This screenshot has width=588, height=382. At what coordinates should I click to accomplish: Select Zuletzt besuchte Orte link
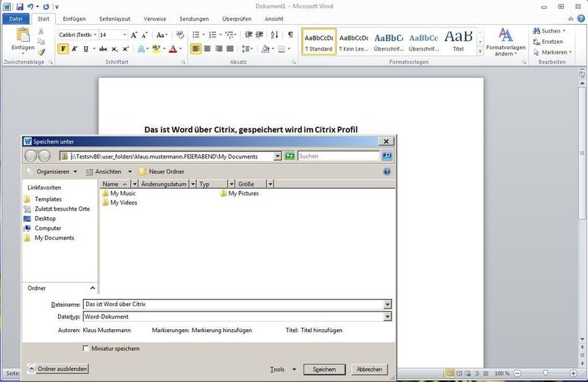click(x=57, y=209)
